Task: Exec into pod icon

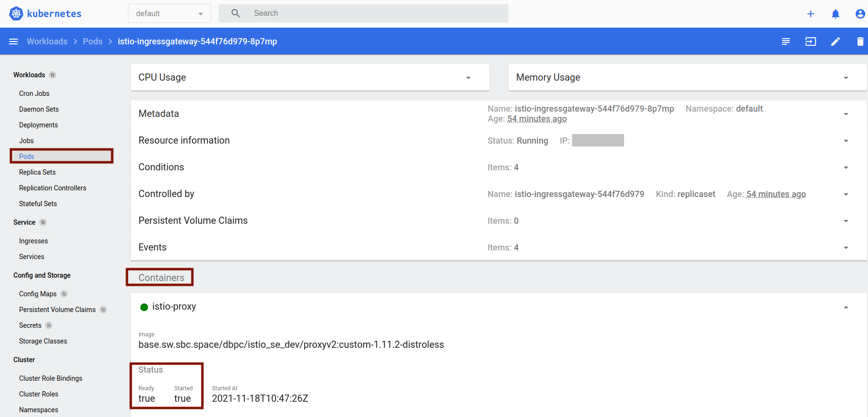Action: tap(810, 42)
